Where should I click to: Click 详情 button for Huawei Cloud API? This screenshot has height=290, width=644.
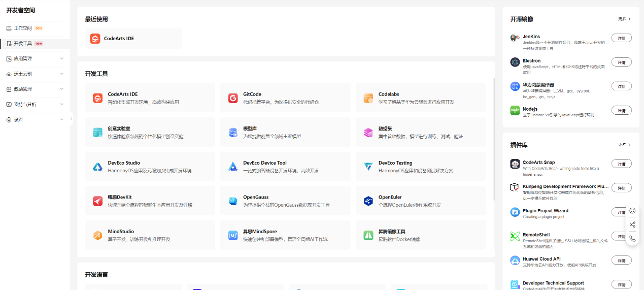pos(622,260)
